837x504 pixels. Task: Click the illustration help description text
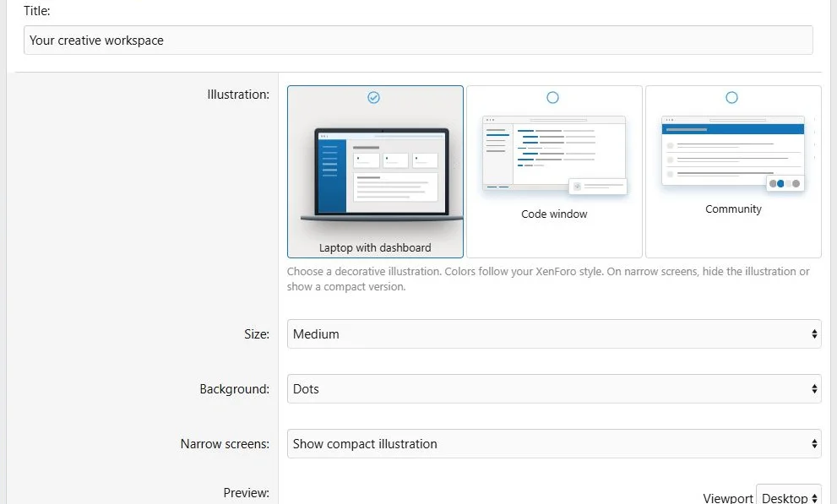(548, 279)
